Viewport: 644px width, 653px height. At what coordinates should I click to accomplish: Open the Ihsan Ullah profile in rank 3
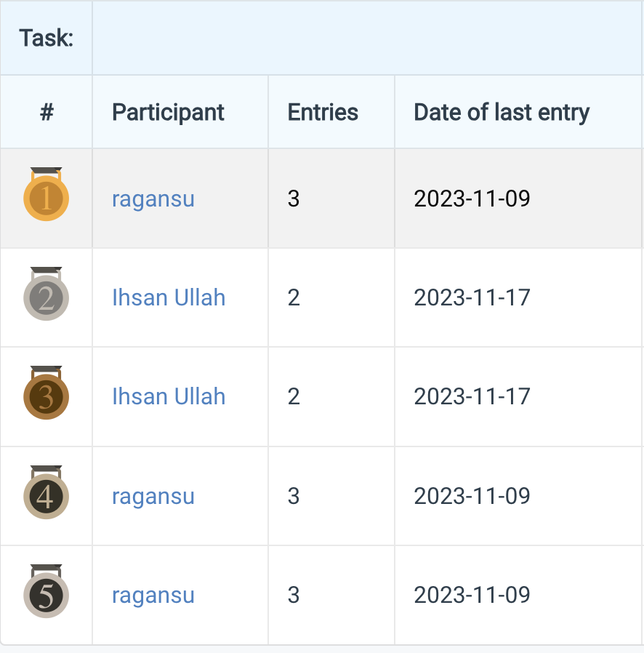click(169, 396)
